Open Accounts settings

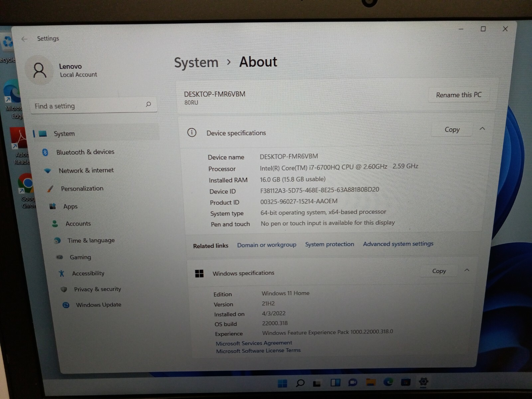78,224
